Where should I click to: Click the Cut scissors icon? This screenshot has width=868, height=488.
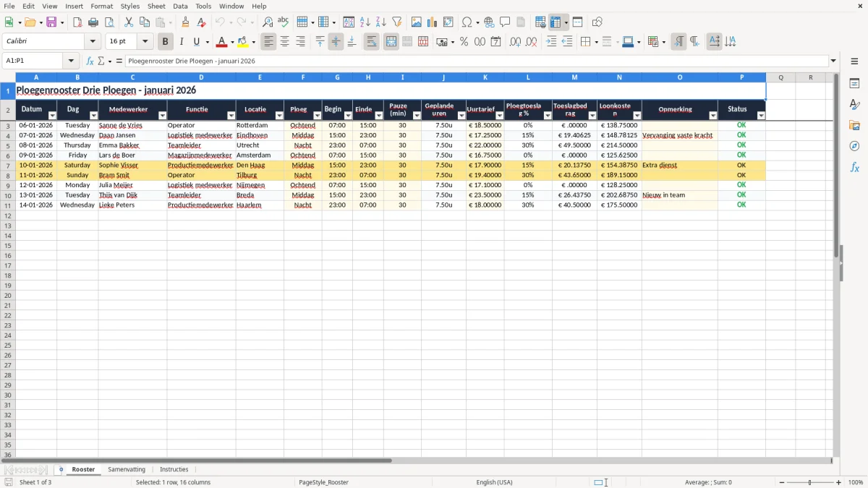click(129, 22)
